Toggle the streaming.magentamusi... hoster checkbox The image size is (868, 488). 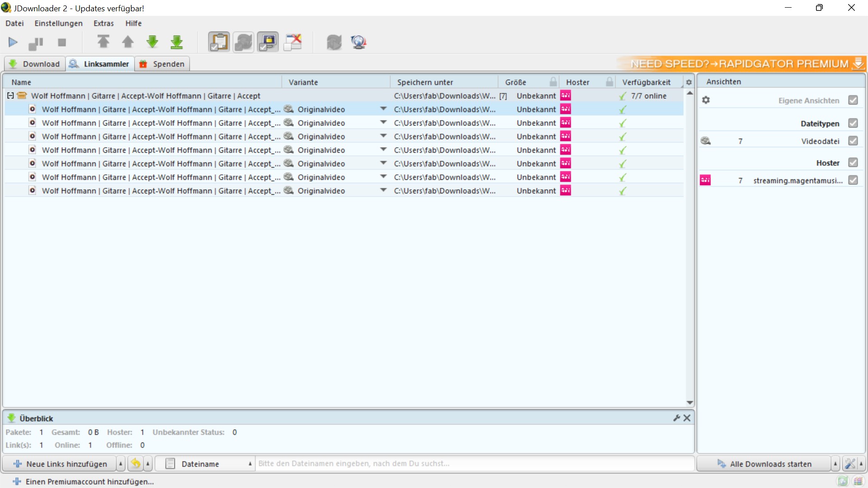pyautogui.click(x=853, y=180)
